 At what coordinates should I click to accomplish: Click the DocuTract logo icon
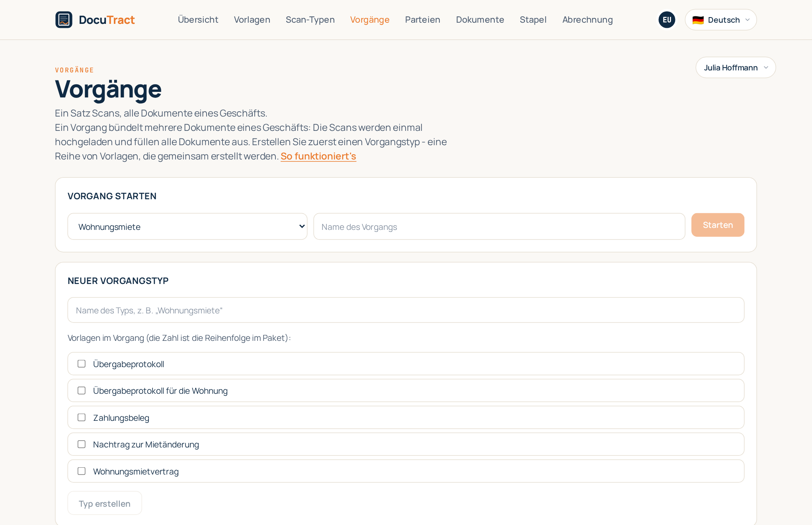(x=64, y=20)
